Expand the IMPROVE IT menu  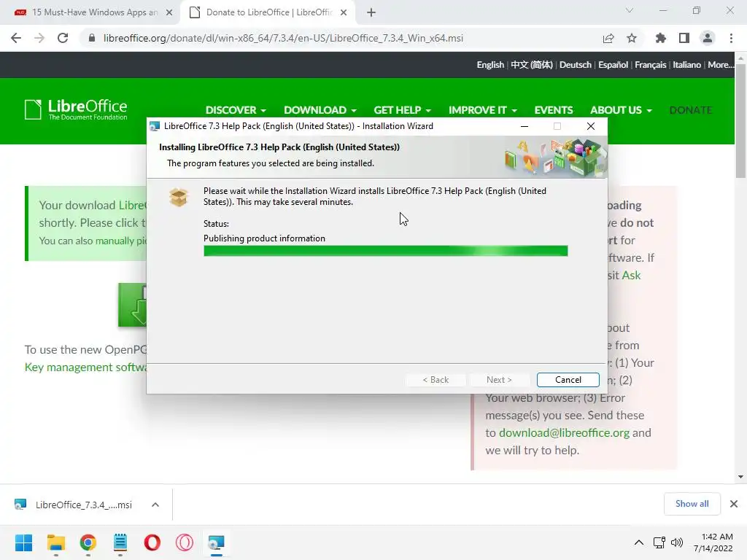point(483,110)
